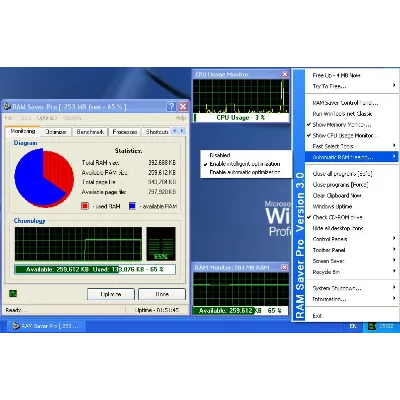Open the Options menu in RAM Saver Pro
The image size is (400, 400).
pyautogui.click(x=72, y=118)
